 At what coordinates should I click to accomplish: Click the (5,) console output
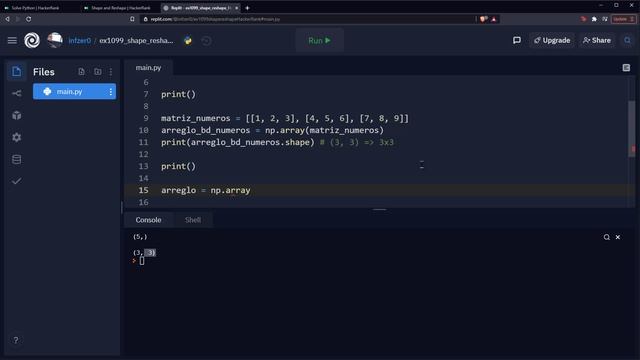[x=140, y=237]
